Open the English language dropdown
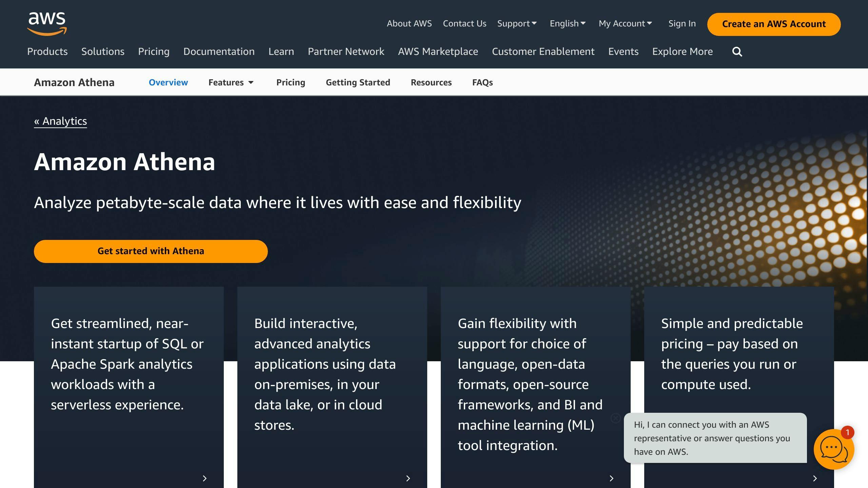 568,23
